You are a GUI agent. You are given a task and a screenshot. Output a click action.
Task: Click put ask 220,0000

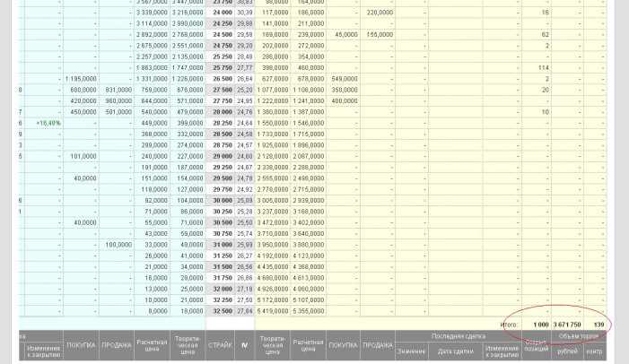(x=380, y=13)
